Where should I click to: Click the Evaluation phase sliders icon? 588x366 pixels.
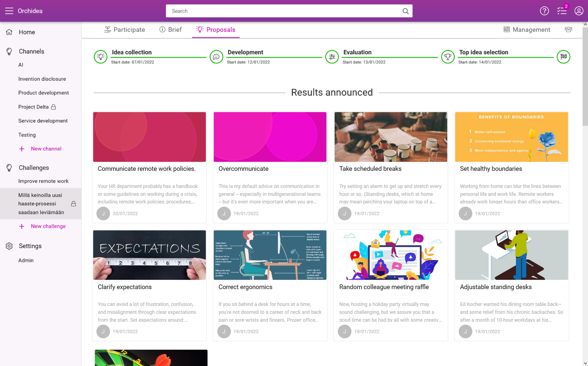tap(332, 57)
